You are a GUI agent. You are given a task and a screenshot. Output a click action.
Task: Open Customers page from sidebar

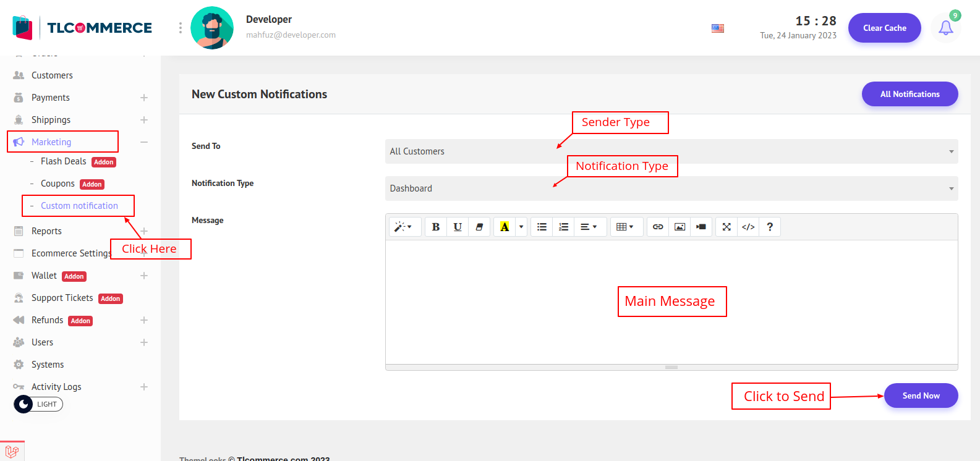click(52, 75)
